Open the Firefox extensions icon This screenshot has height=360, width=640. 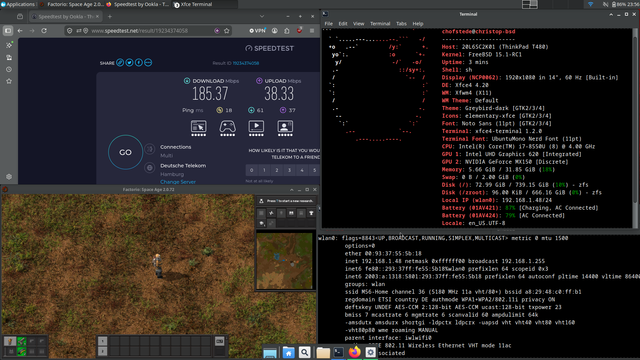[287, 31]
